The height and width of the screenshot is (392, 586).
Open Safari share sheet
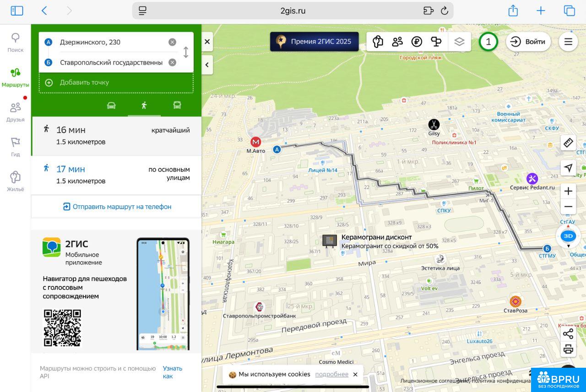tap(513, 11)
